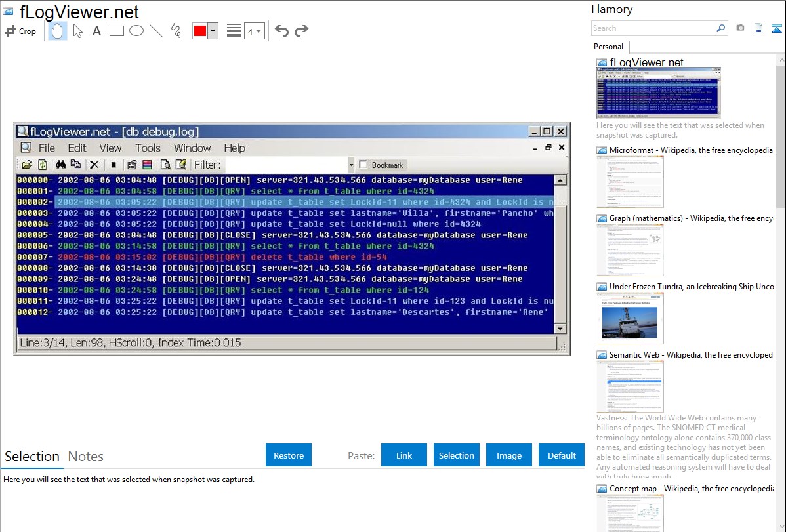Click the log view scroll-down arrow
Screen dimensions: 786x532
click(560, 329)
